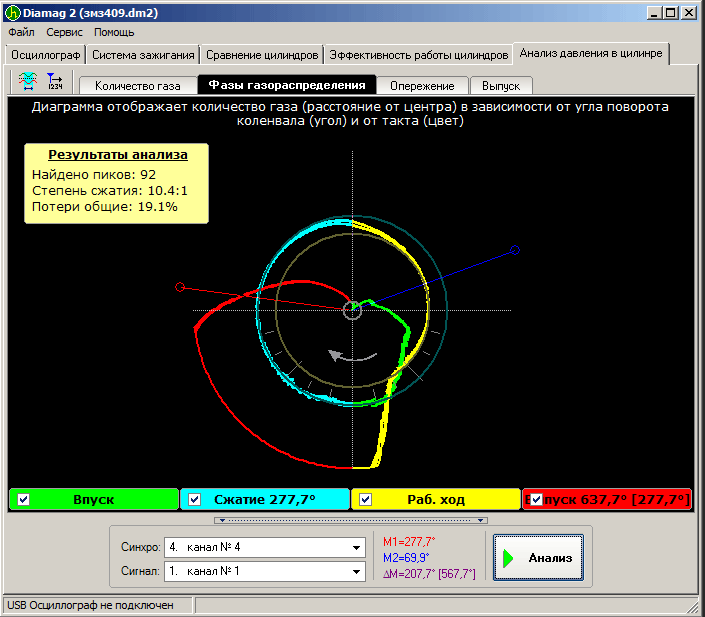Click the center circle of polar diagram
Image resolution: width=705 pixels, height=617 pixels.
(x=352, y=310)
